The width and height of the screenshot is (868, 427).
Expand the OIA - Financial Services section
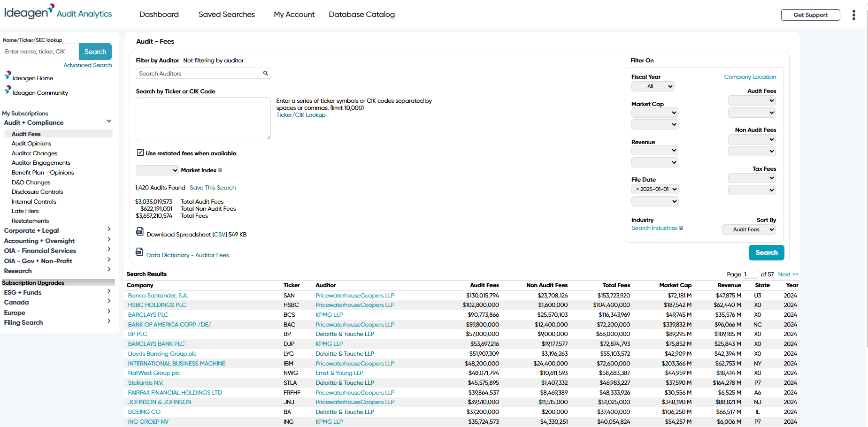click(x=109, y=250)
